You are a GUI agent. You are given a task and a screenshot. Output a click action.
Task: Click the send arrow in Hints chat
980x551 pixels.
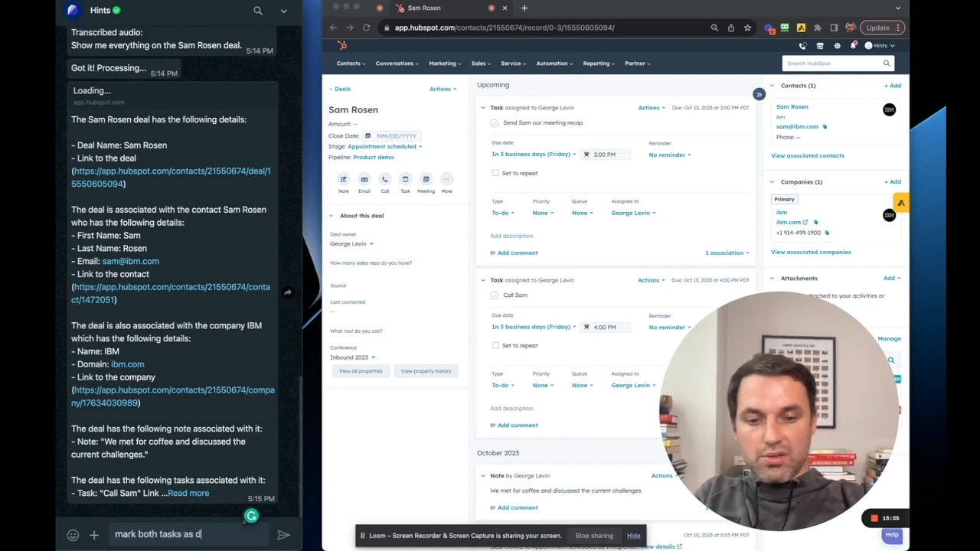283,535
